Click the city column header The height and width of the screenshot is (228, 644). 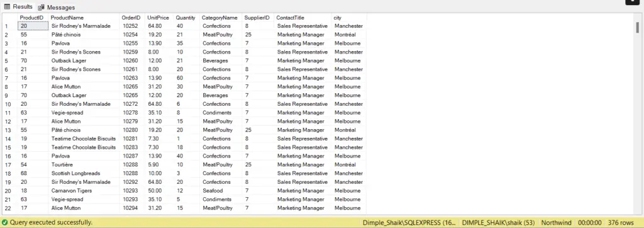pos(348,18)
